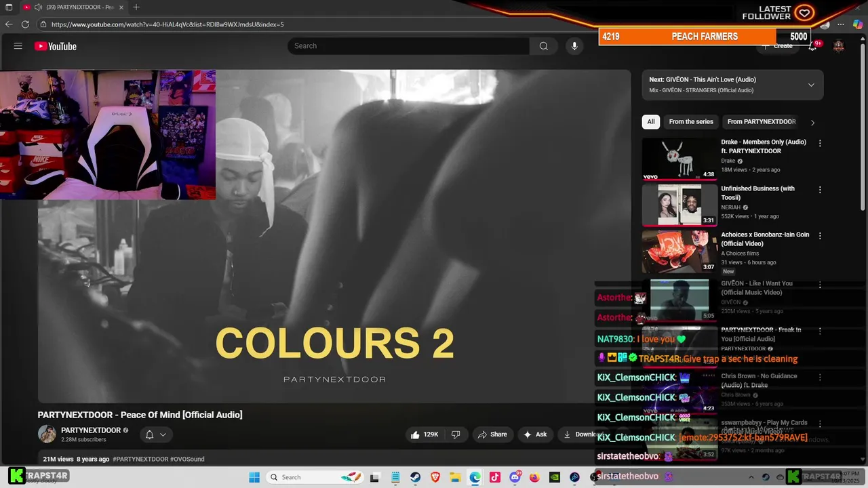View site information lock icon
Viewport: 868px width, 488px height.
point(43,24)
